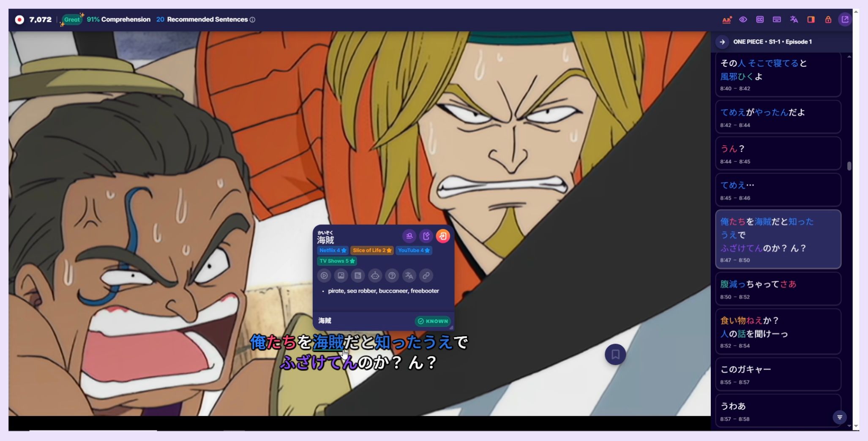Click the Netflix 4 frequency badge
The width and height of the screenshot is (868, 441).
(x=332, y=250)
